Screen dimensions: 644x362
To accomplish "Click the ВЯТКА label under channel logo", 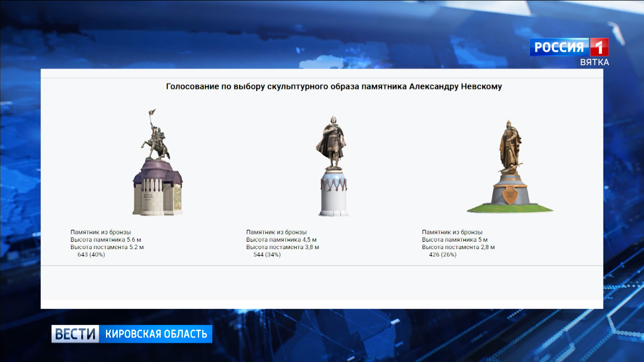I will (x=594, y=62).
